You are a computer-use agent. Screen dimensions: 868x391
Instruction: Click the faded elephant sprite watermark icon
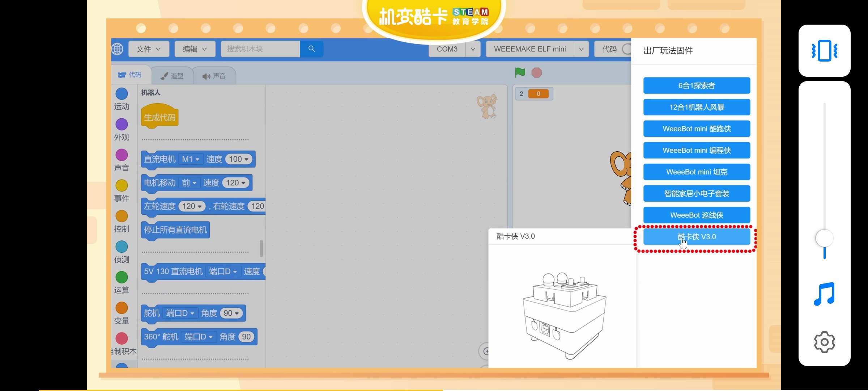point(487,106)
